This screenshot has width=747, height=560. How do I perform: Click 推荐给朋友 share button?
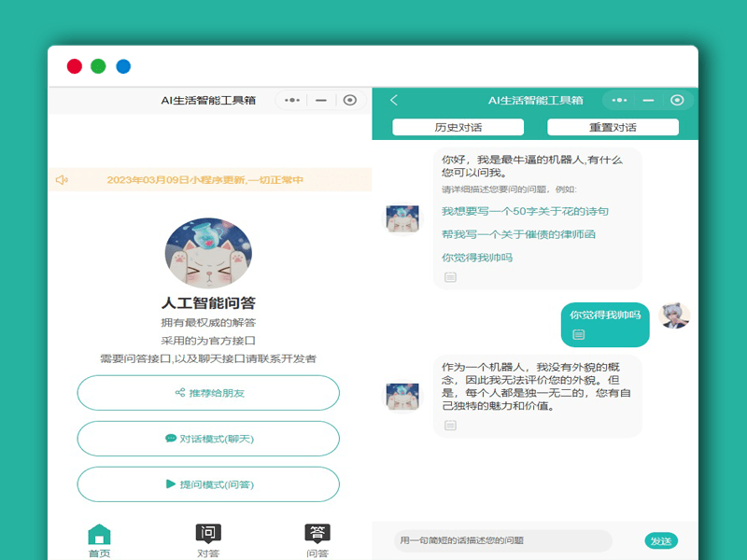click(x=208, y=393)
